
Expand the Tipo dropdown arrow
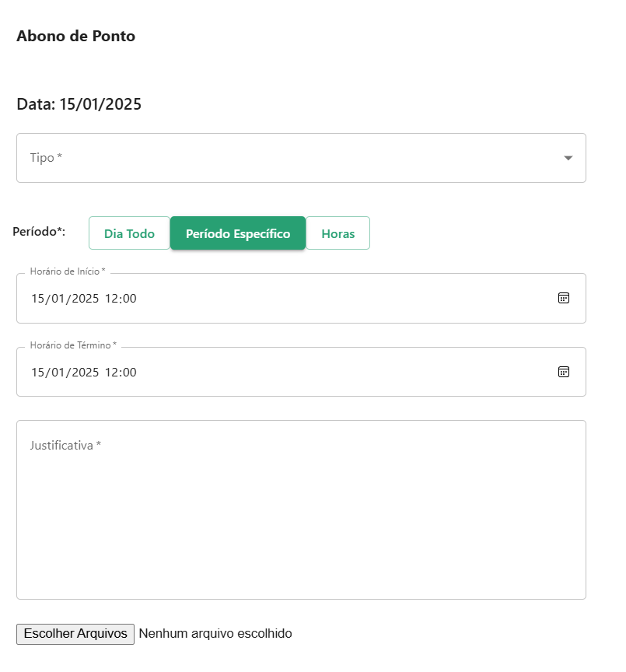[x=568, y=158]
